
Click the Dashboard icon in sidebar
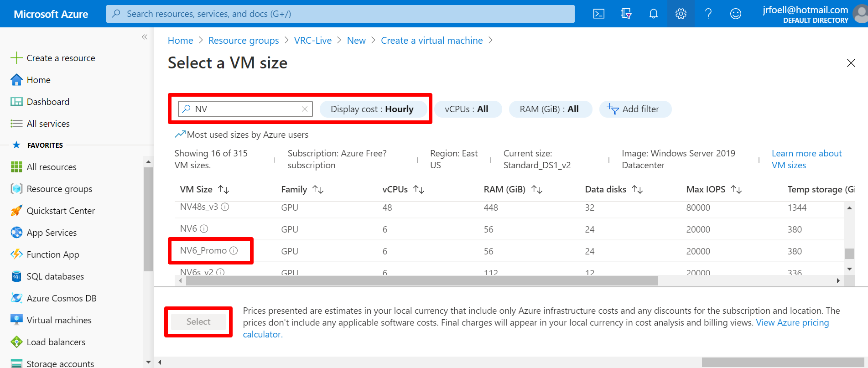[16, 102]
